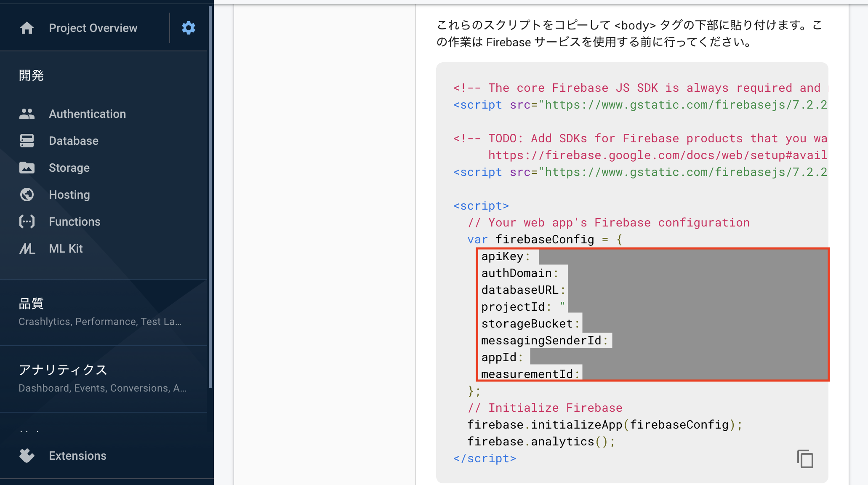Click the messagingSenderId config line
868x485 pixels.
coord(545,340)
